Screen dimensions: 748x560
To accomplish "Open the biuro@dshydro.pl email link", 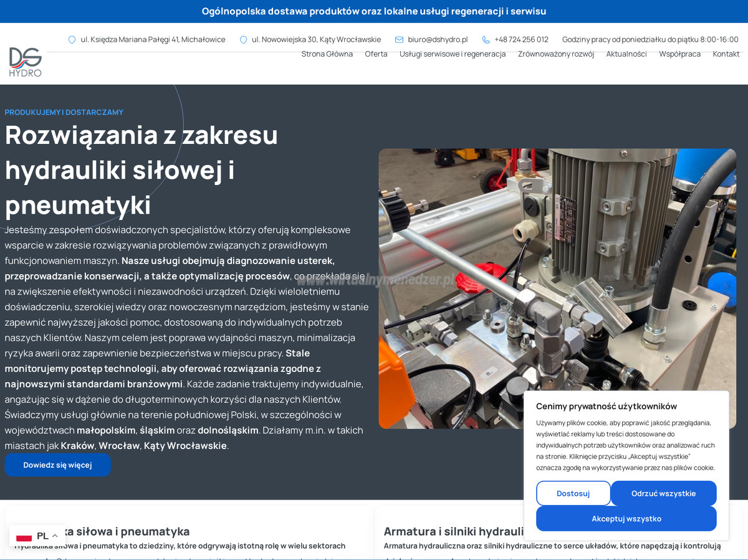I will point(438,39).
